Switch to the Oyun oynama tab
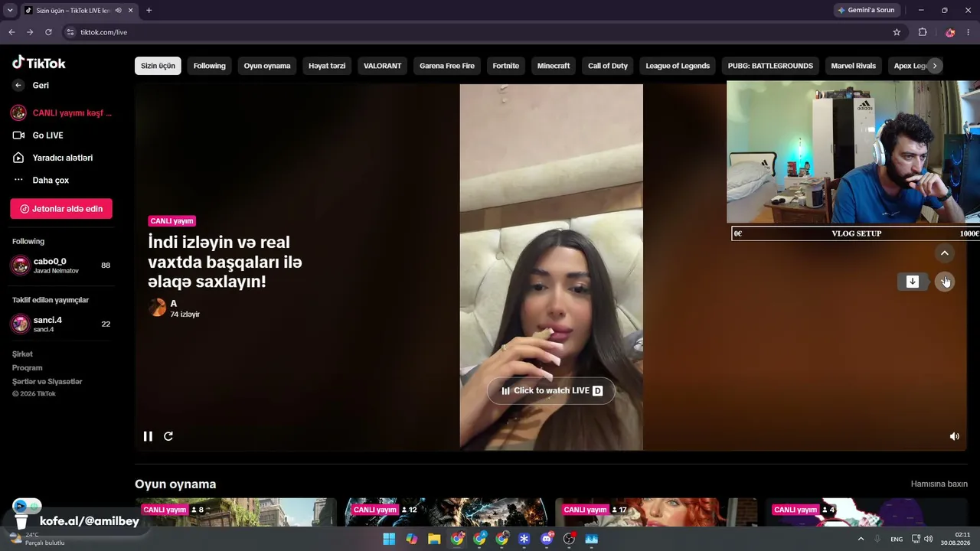The width and height of the screenshot is (980, 551). (267, 66)
